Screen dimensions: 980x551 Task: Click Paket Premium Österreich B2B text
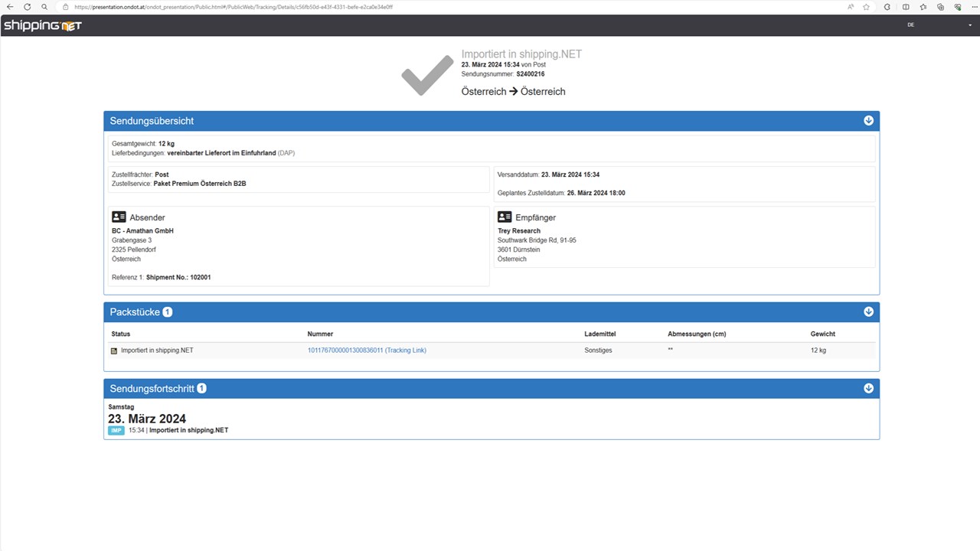click(x=200, y=184)
